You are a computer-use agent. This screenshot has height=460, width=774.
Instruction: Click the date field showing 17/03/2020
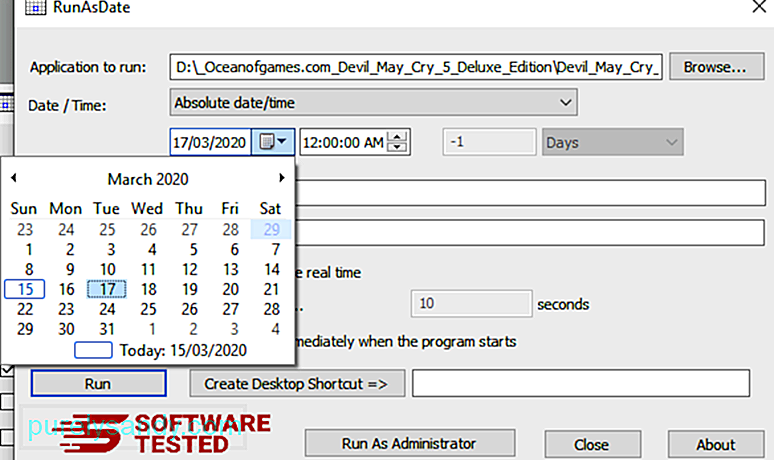click(x=210, y=142)
